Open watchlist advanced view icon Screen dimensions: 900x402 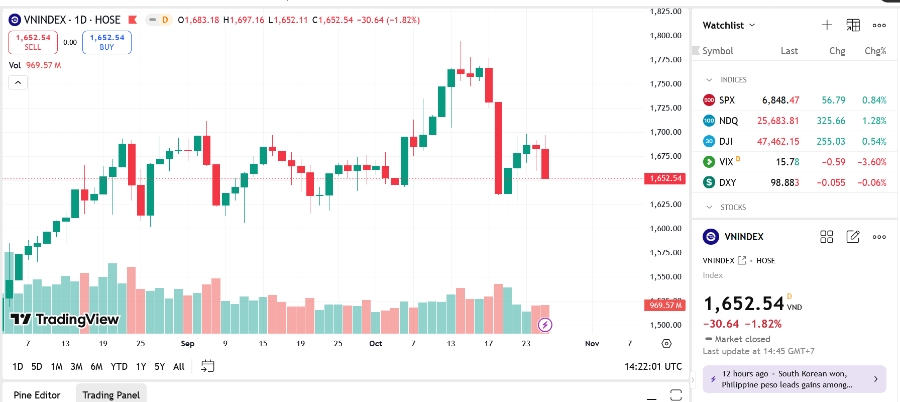point(853,25)
